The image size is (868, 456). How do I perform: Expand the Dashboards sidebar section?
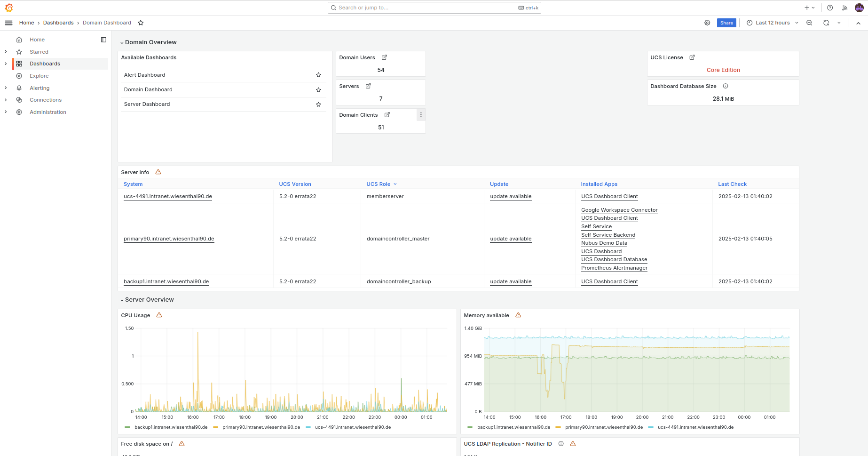[6, 64]
